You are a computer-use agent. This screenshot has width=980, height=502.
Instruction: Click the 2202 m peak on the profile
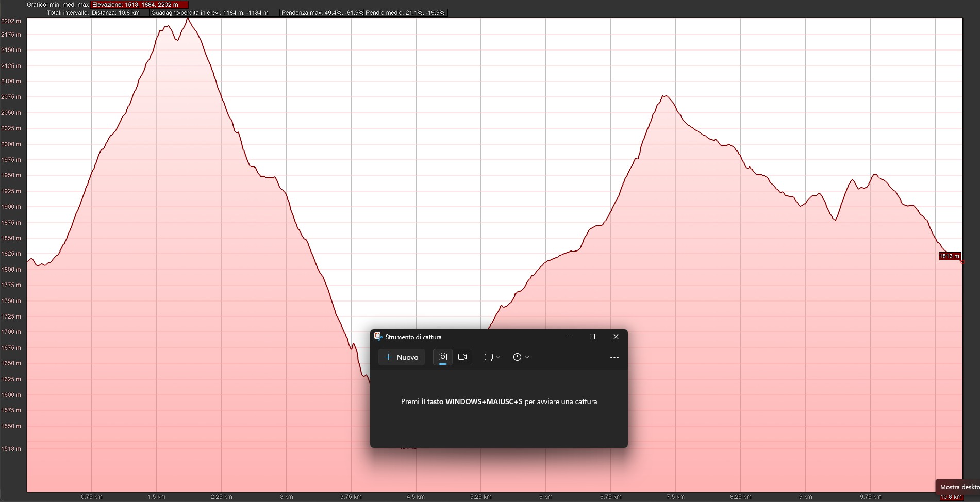pos(188,19)
